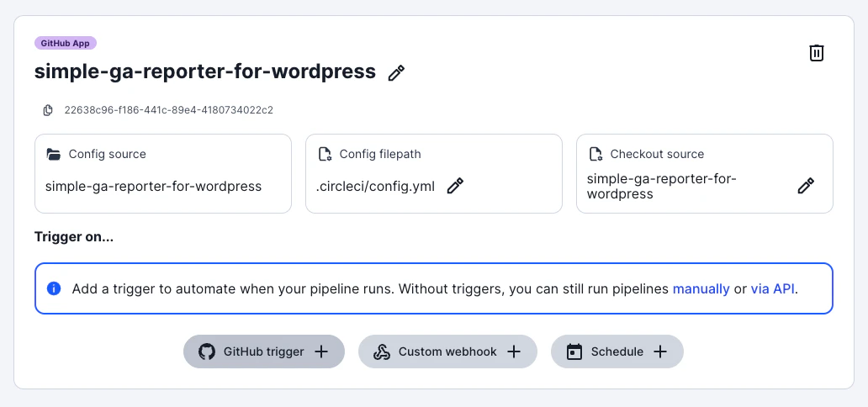Click the 'Config filepath' label

pos(380,154)
